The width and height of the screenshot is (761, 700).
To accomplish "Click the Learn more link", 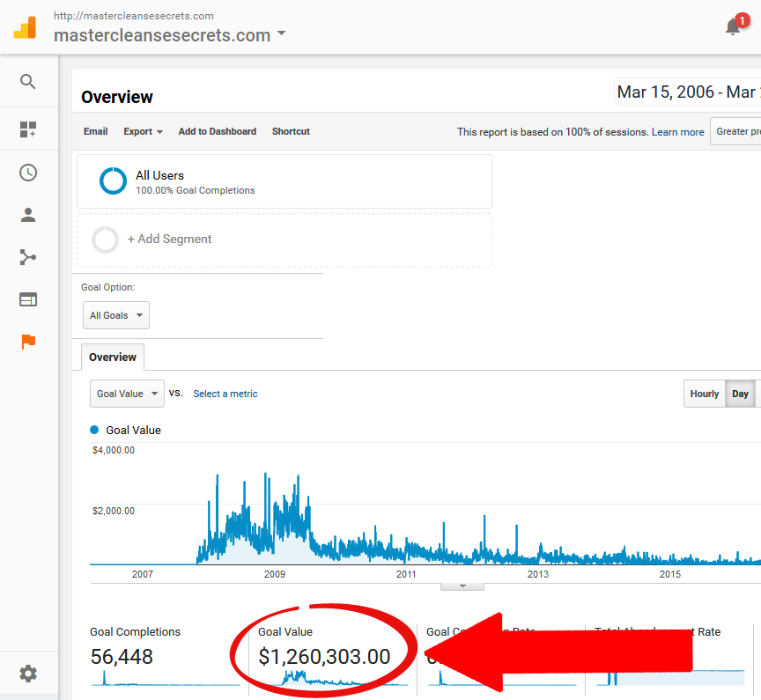I will point(677,132).
